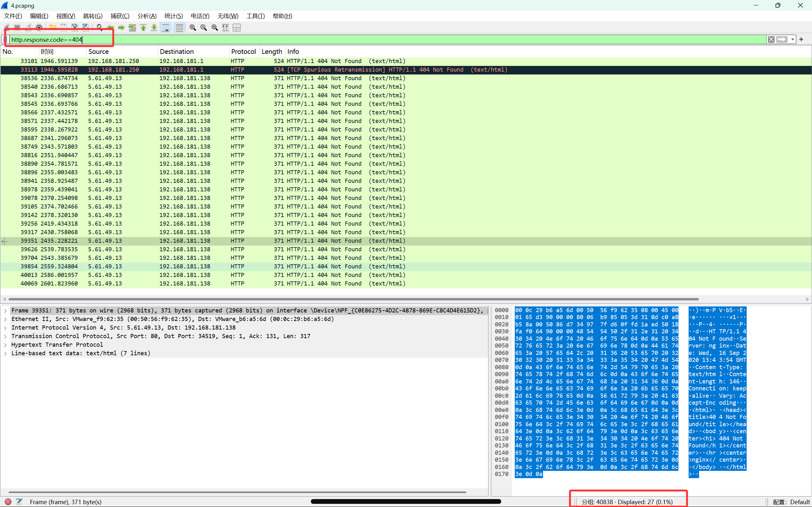
Task: Jump to the first packet
Action: pos(143,28)
